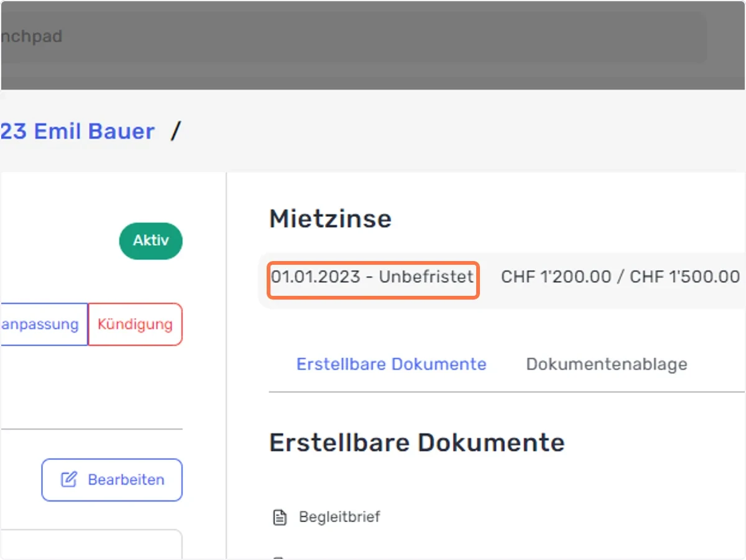Switch to the Dokumentenablage tab
This screenshot has width=746, height=560.
pyautogui.click(x=607, y=364)
